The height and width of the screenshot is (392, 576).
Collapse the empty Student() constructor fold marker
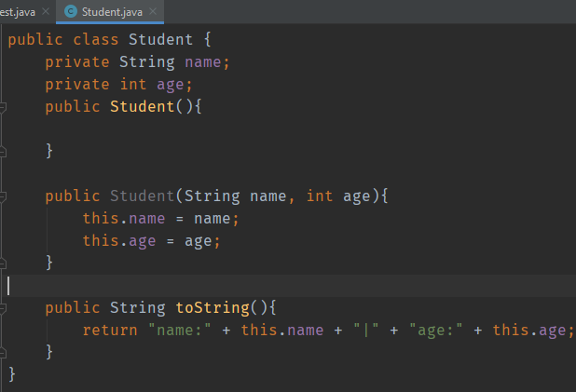pyautogui.click(x=3, y=107)
